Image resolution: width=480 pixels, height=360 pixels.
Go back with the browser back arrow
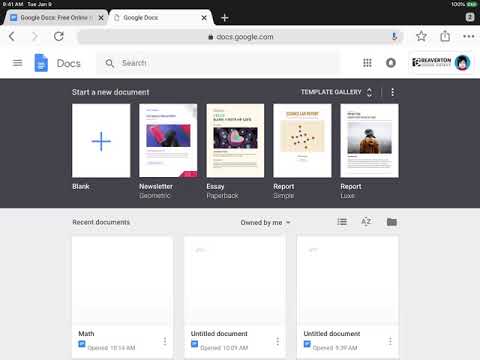pyautogui.click(x=12, y=36)
